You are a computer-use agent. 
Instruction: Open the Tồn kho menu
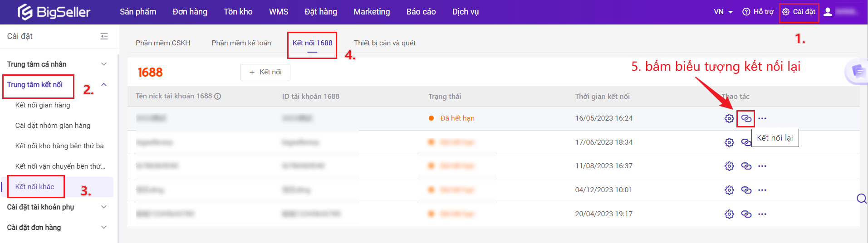[x=238, y=12]
